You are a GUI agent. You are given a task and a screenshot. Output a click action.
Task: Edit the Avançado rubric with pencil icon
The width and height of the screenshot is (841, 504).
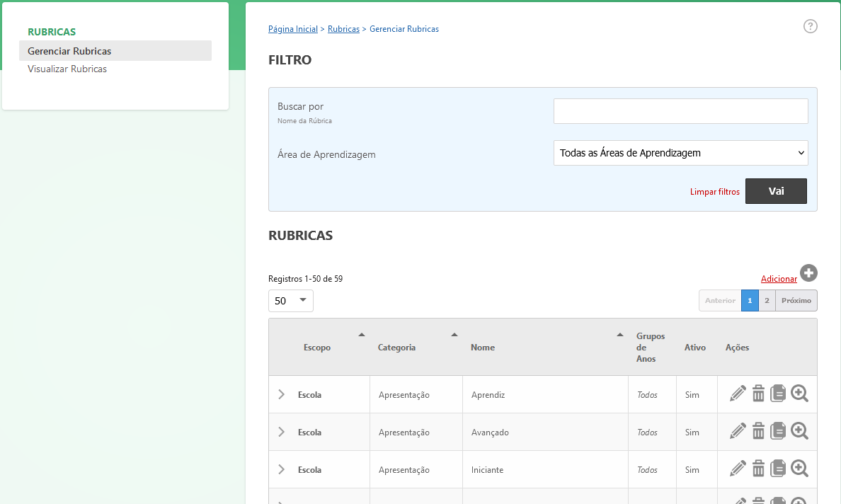pyautogui.click(x=738, y=431)
